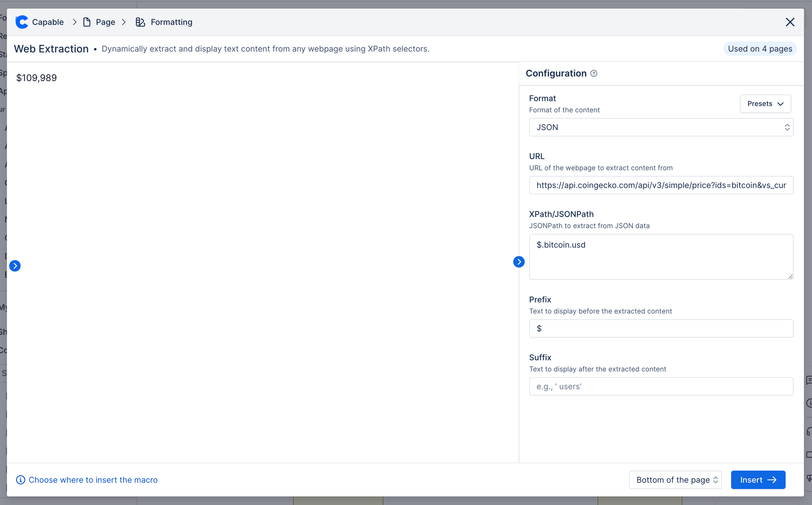
Task: Click into the Suffix input field
Action: tap(661, 386)
